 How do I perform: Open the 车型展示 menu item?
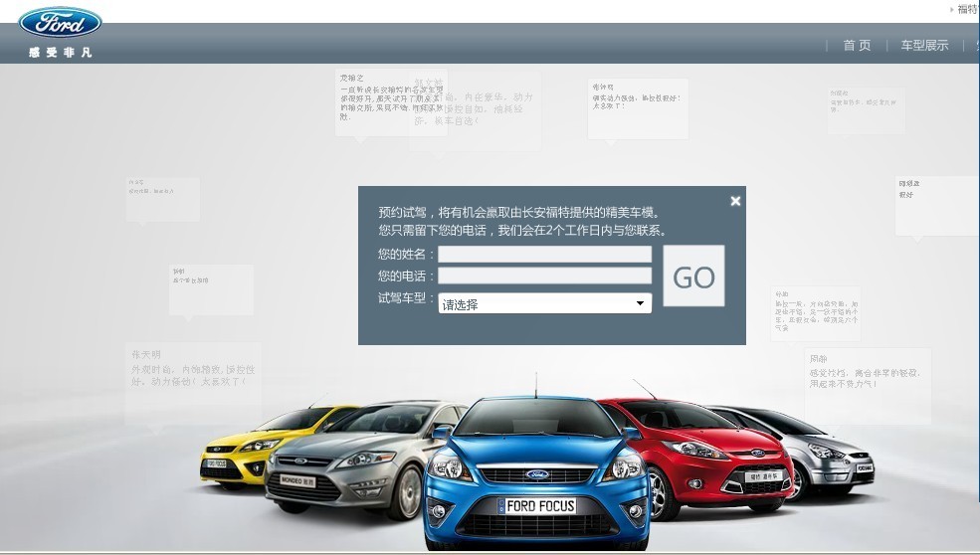point(924,45)
